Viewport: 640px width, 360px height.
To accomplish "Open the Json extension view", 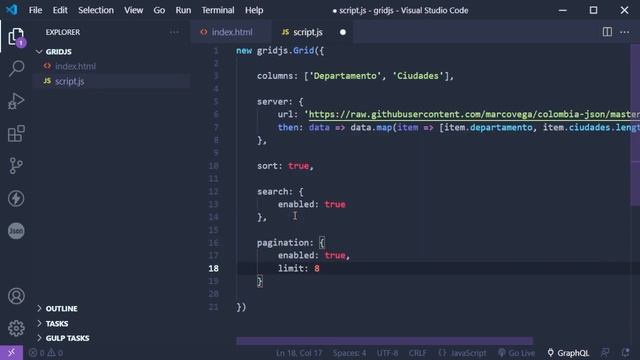I will (16, 231).
